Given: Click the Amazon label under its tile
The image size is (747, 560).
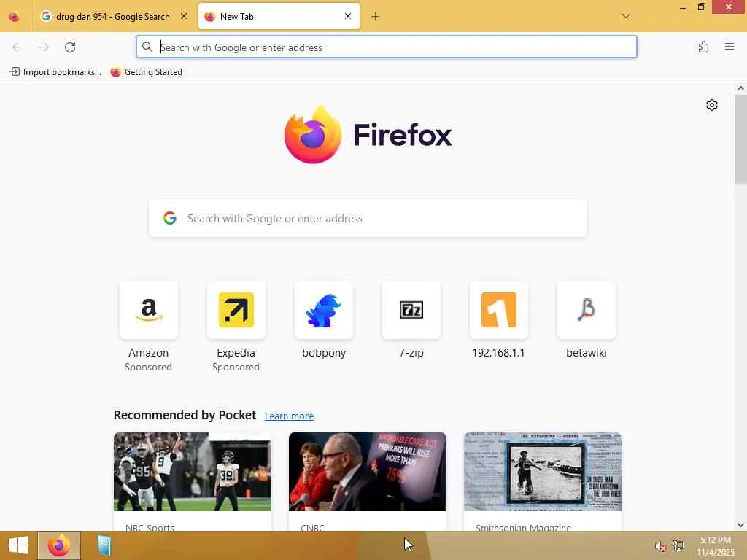Looking at the screenshot, I should coord(149,353).
